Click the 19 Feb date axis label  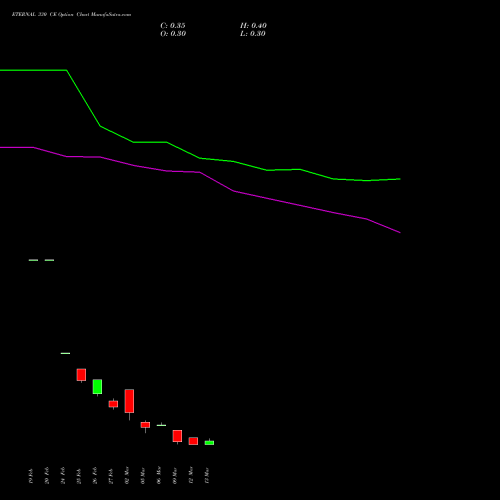pyautogui.click(x=31, y=476)
